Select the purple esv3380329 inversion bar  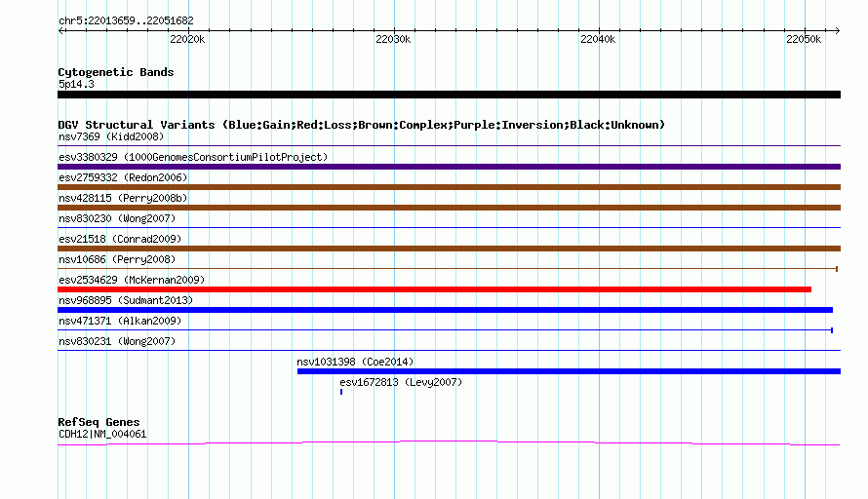[x=449, y=167]
